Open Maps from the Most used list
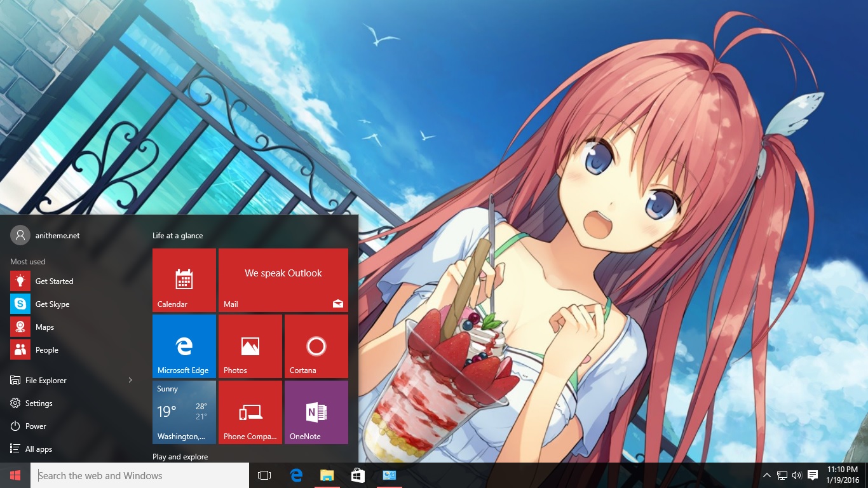Image resolution: width=868 pixels, height=488 pixels. coord(44,327)
